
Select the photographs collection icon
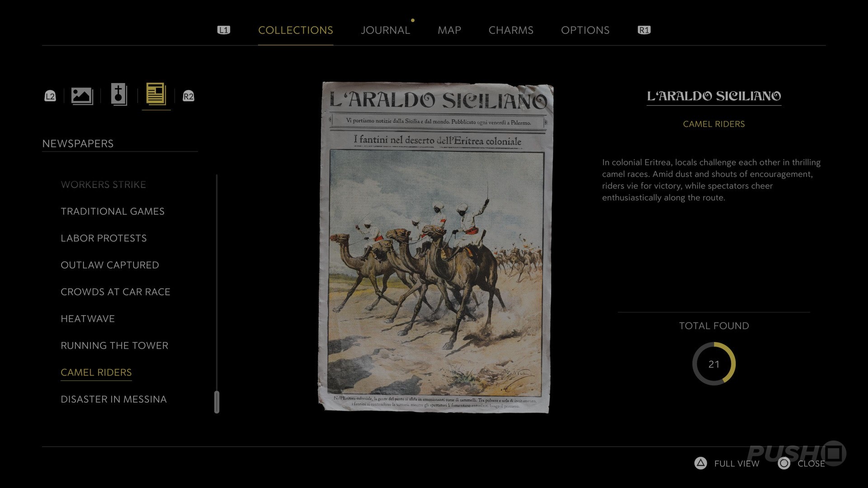point(82,96)
